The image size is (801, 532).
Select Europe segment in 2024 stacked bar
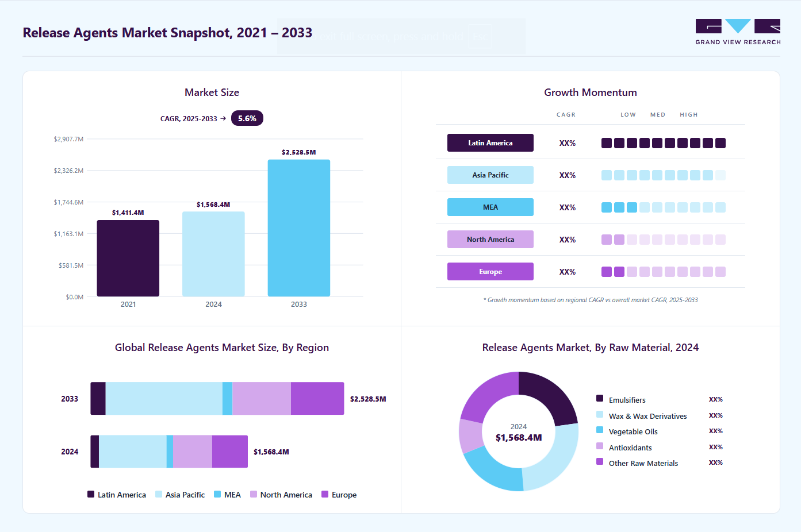pos(230,452)
